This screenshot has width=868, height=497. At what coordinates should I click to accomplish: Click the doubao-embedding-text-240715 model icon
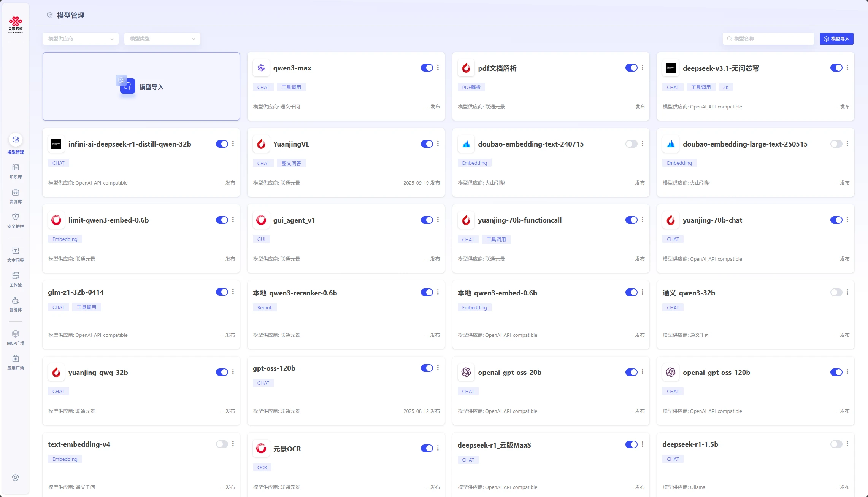466,144
